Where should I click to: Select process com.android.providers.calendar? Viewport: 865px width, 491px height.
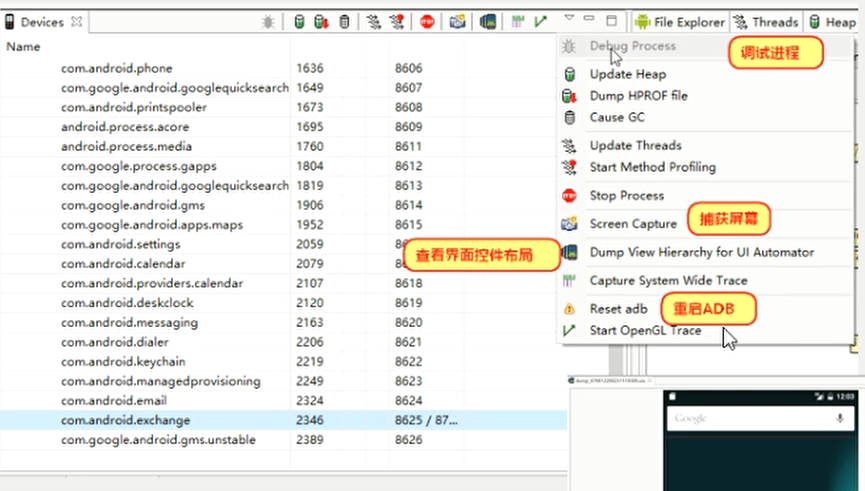pyautogui.click(x=152, y=284)
